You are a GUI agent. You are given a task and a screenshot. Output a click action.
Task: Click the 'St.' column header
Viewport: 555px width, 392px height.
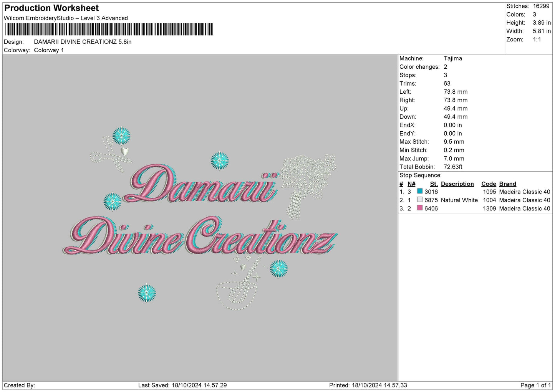[434, 184]
